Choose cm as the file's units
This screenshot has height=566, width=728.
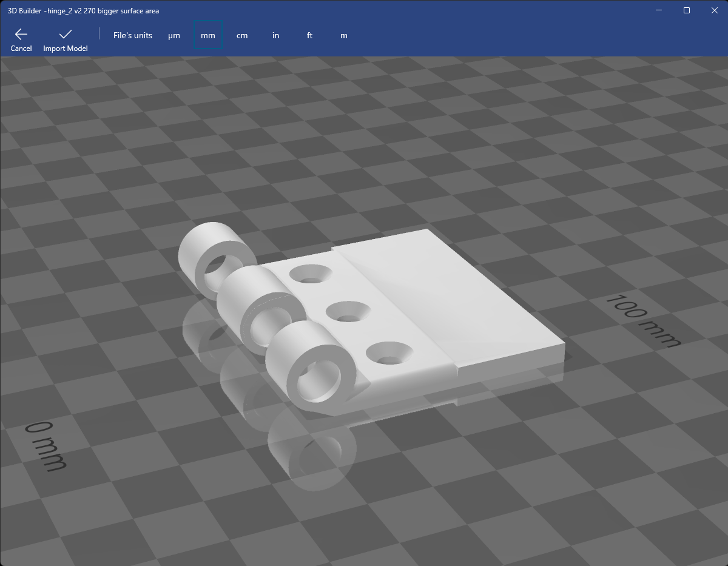tap(242, 35)
